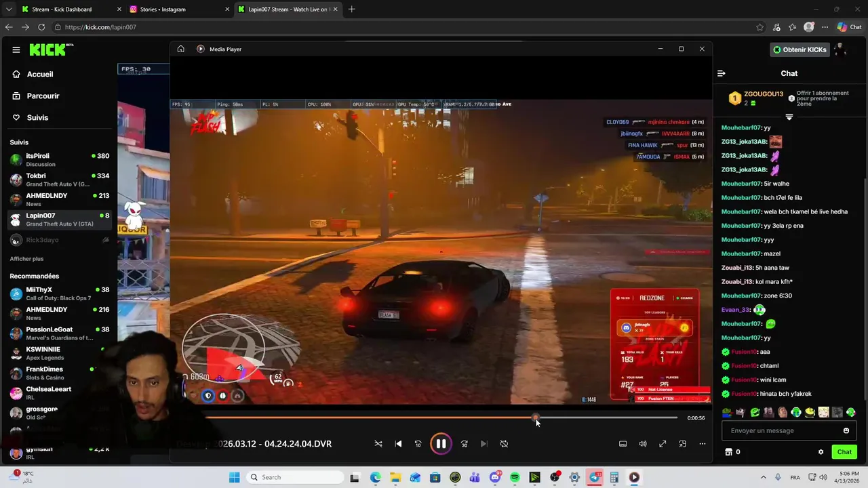Open FRA keyboard language switcher
The image size is (868, 488).
coord(795,478)
